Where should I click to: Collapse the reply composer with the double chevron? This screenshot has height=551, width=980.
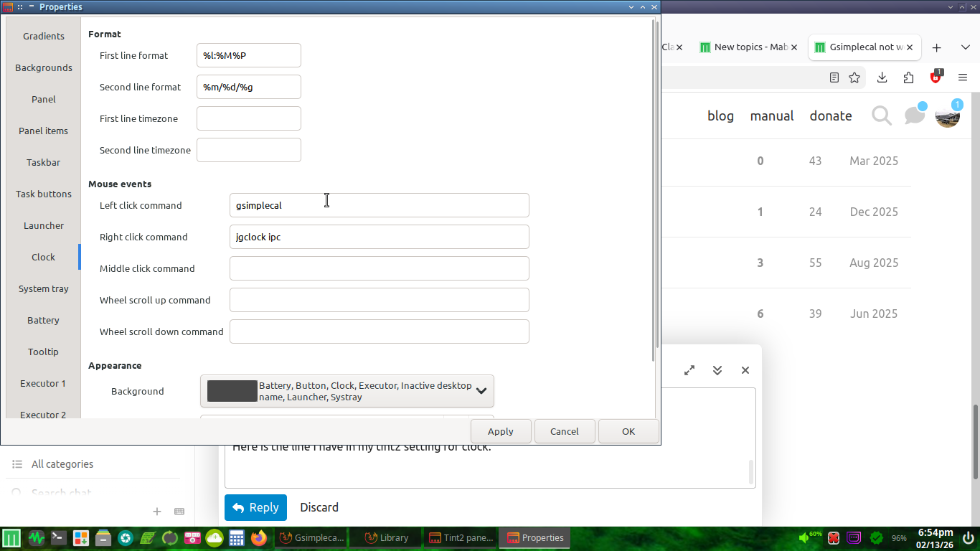717,370
